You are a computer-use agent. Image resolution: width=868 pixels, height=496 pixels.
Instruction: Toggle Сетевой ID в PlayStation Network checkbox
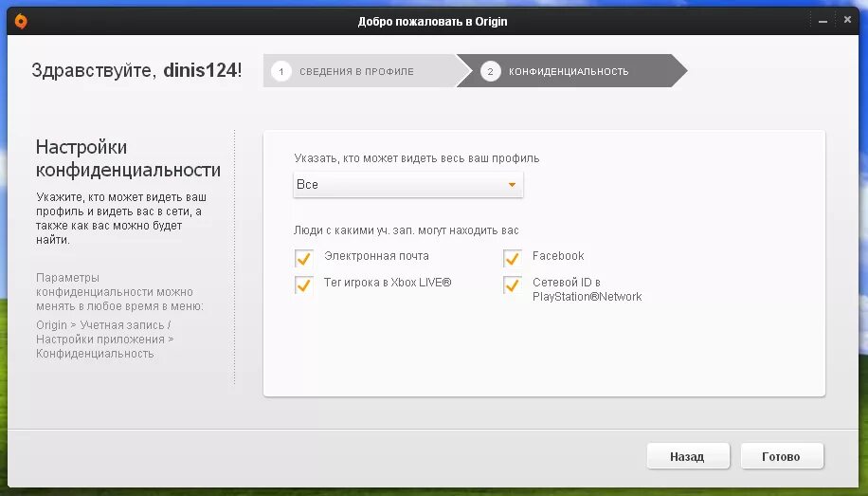[512, 285]
